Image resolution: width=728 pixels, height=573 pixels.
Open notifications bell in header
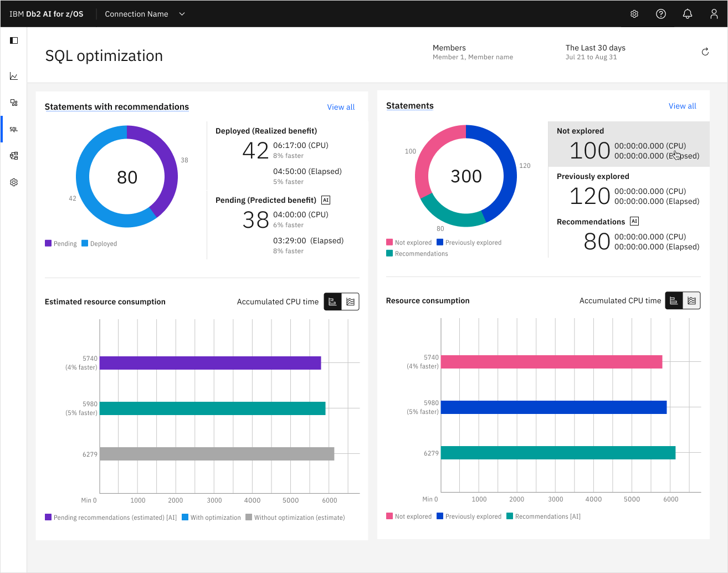[687, 14]
